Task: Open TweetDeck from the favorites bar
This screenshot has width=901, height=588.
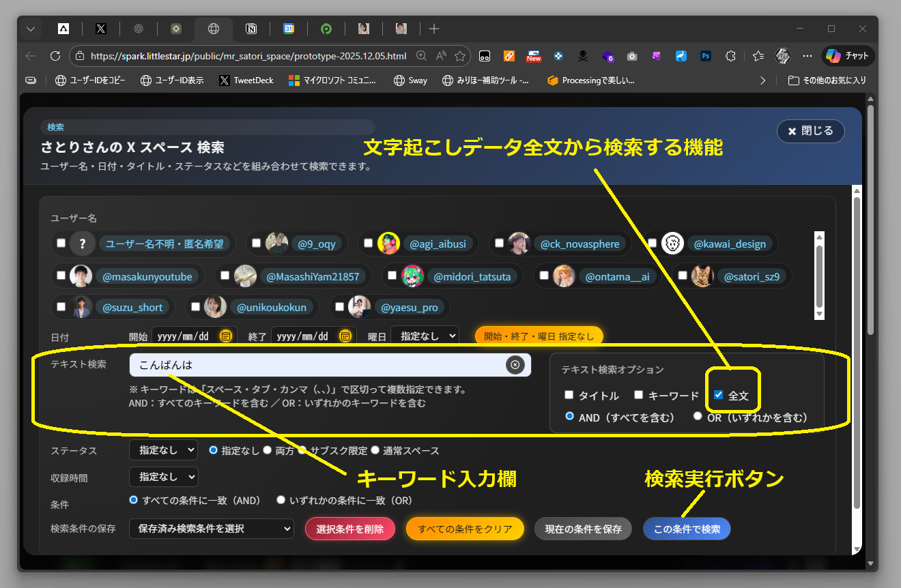Action: click(246, 80)
